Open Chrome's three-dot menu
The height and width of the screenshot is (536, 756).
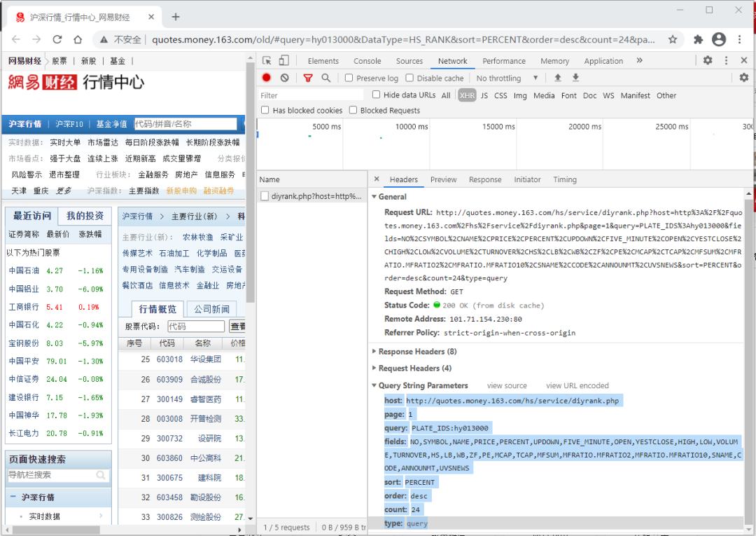(740, 39)
